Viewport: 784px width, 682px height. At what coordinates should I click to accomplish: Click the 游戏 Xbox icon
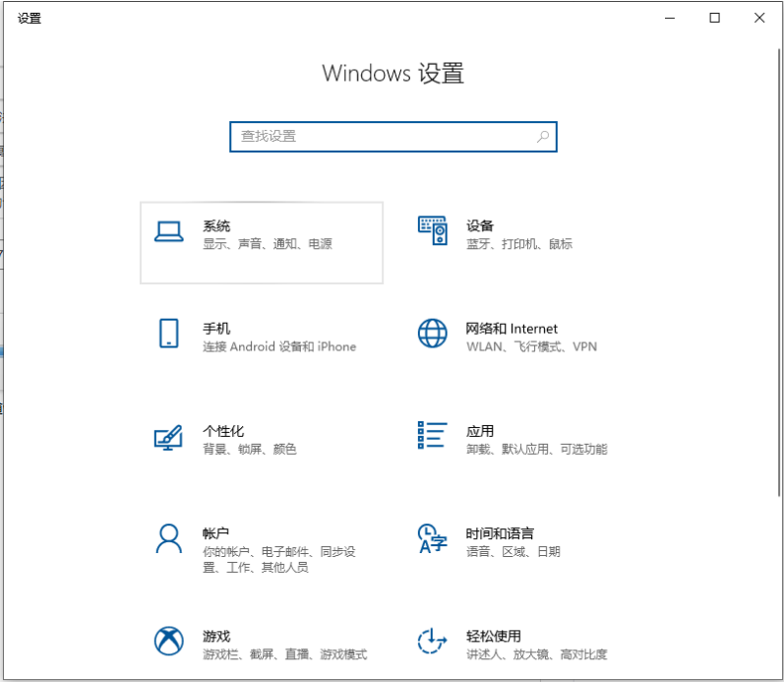click(x=169, y=641)
